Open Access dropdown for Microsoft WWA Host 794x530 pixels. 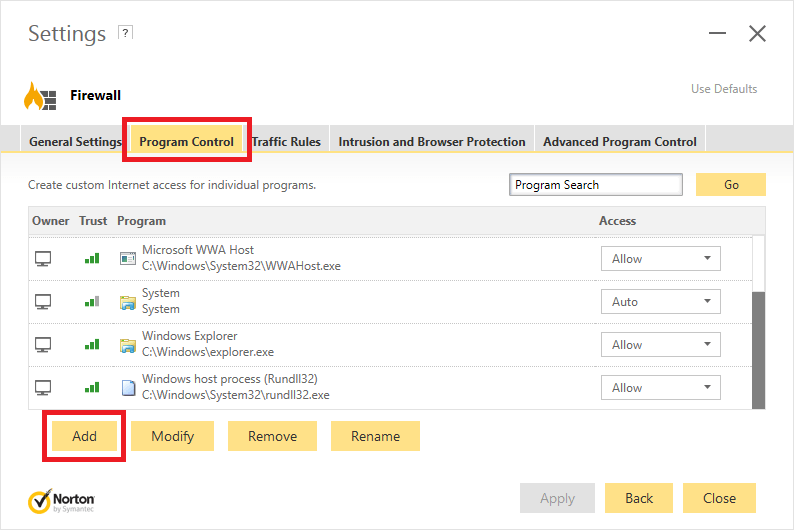tap(660, 258)
